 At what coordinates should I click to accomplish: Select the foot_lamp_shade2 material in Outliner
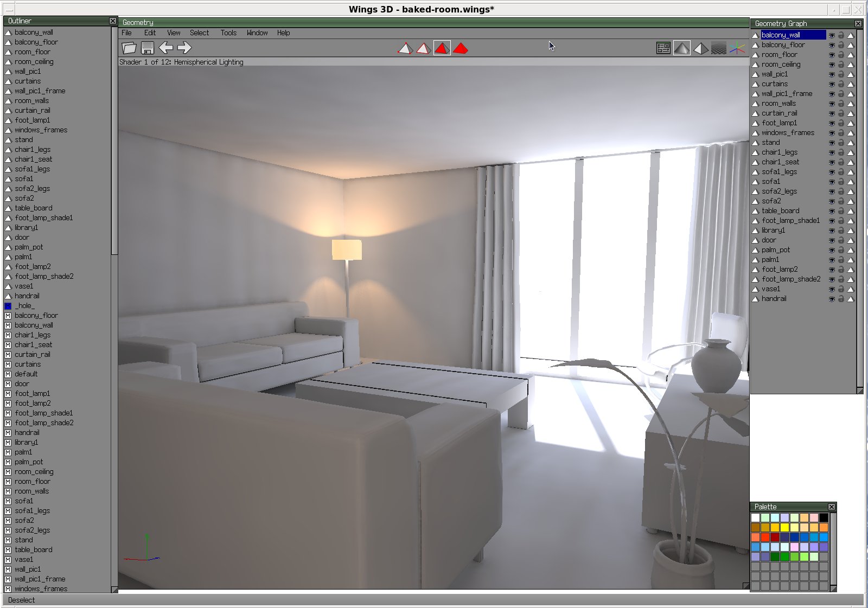coord(44,423)
